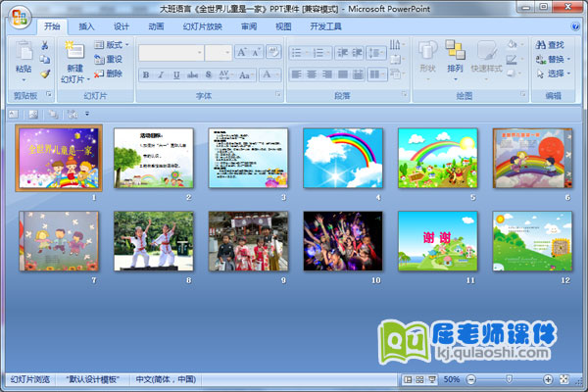588x392 pixels.
Task: Start slide show from status bar
Action: [x=432, y=379]
